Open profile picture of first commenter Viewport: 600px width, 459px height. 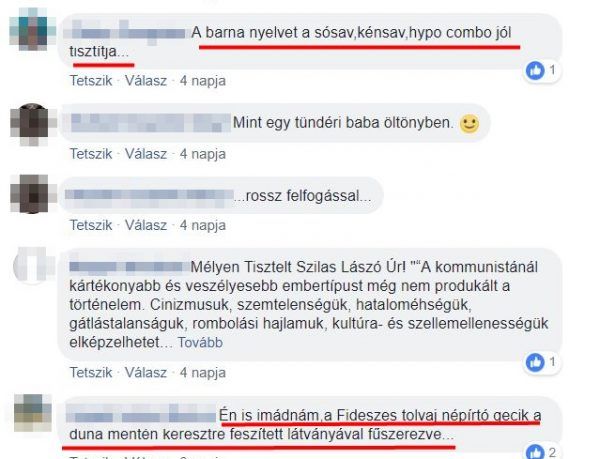(x=32, y=29)
